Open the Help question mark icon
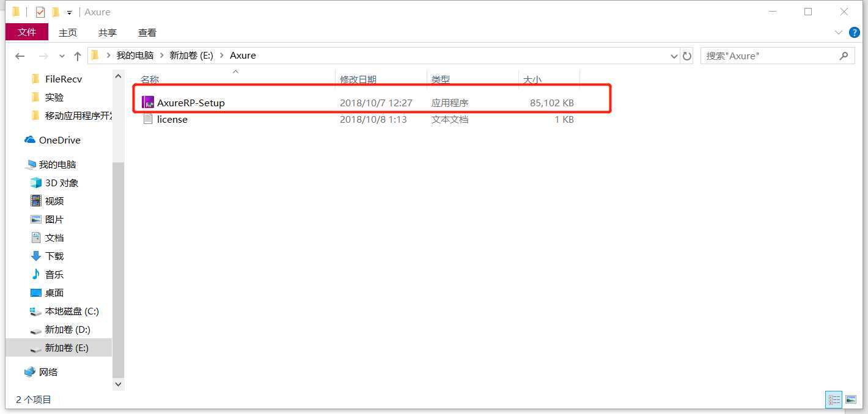The width and height of the screenshot is (868, 414). tap(854, 32)
